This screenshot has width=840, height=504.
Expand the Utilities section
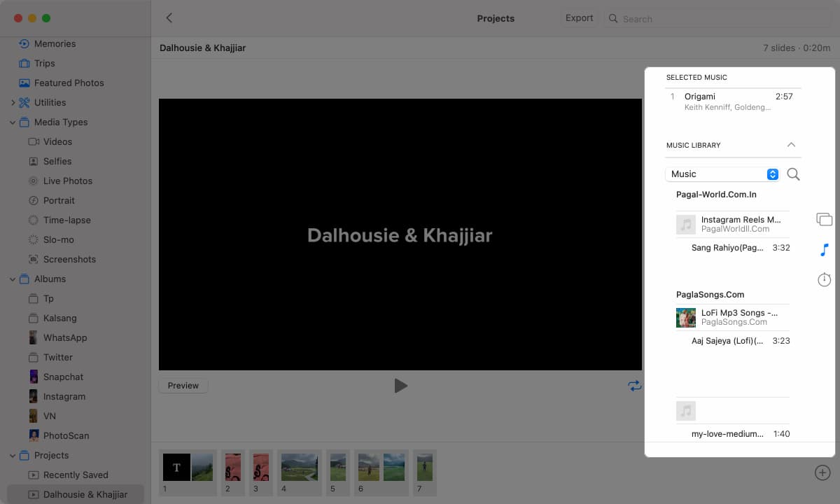[x=13, y=102]
